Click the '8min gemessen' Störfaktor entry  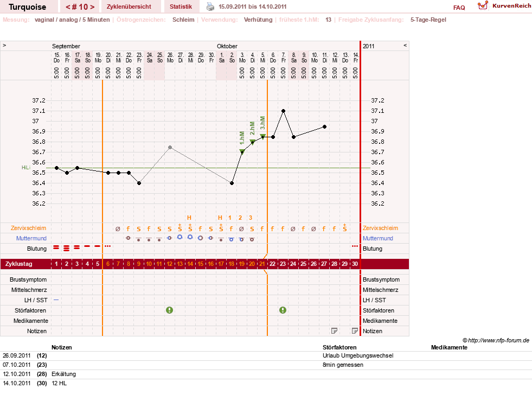click(343, 365)
